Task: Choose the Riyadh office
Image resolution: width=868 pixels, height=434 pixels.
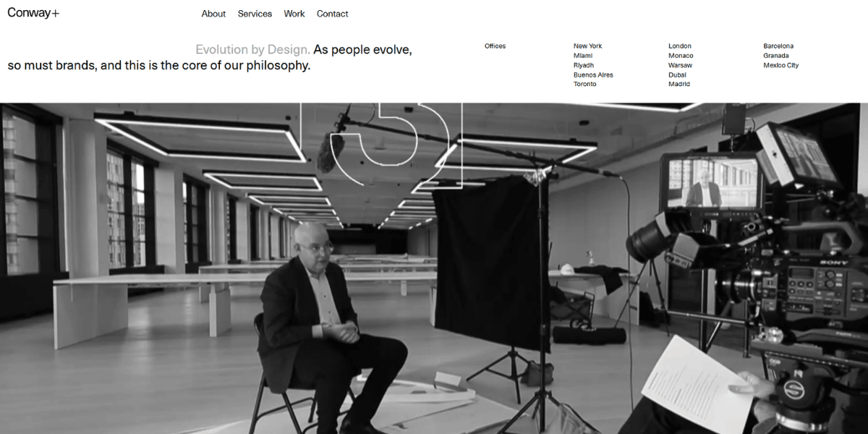Action: click(x=584, y=65)
